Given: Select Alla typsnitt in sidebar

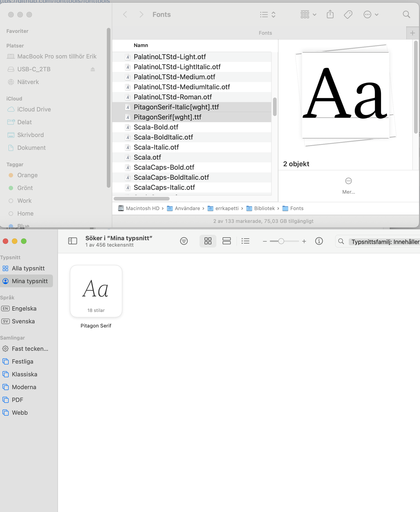Looking at the screenshot, I should [28, 268].
